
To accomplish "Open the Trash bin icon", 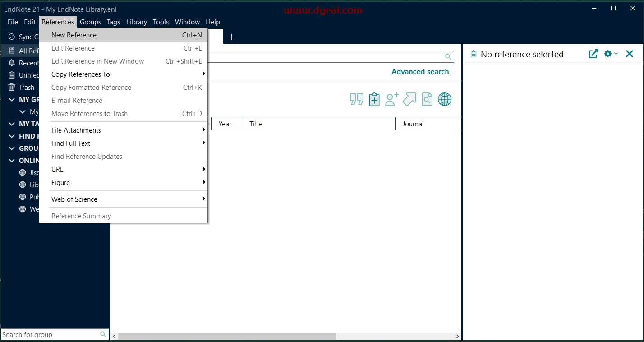I will click(x=12, y=87).
